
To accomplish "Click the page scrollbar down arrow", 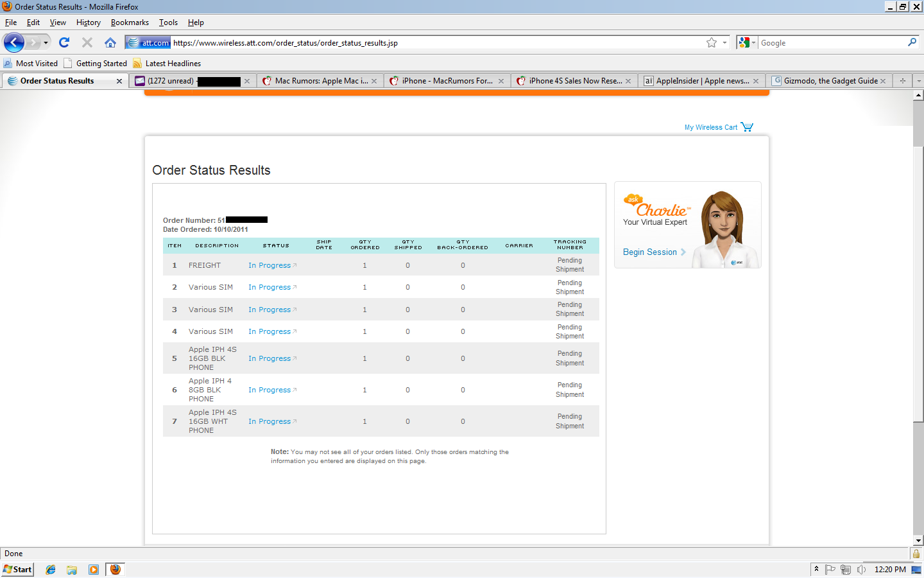I will [x=918, y=541].
